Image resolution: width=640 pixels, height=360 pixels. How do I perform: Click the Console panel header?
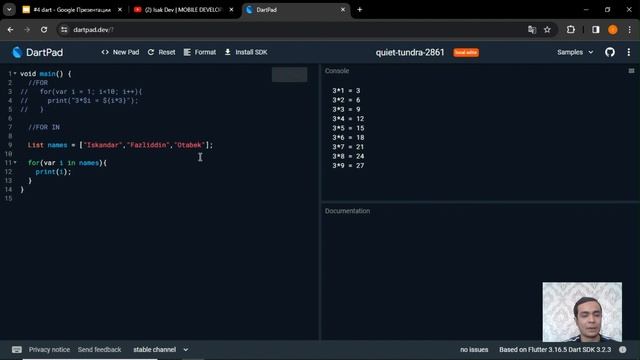[337, 71]
